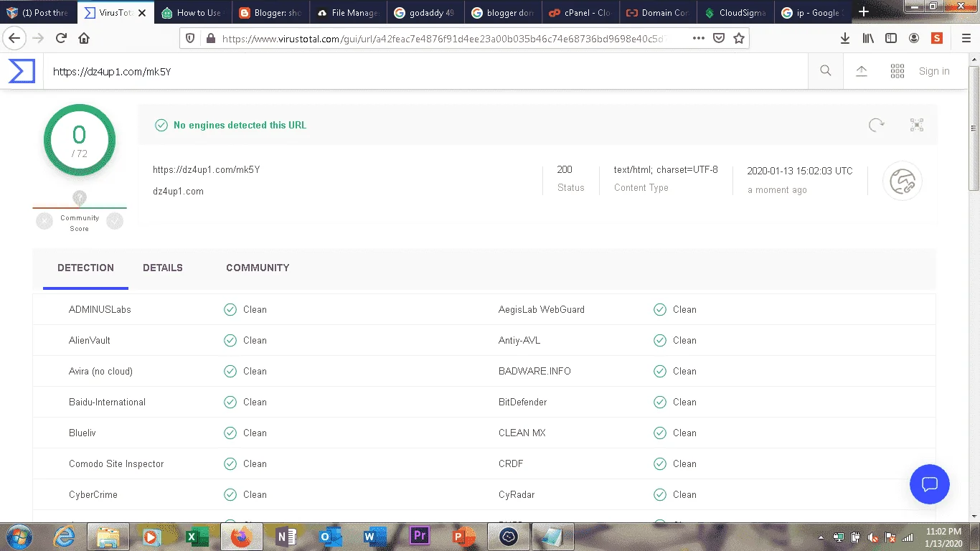The height and width of the screenshot is (551, 980).
Task: Click the dz4up1.com domain text
Action: [178, 192]
